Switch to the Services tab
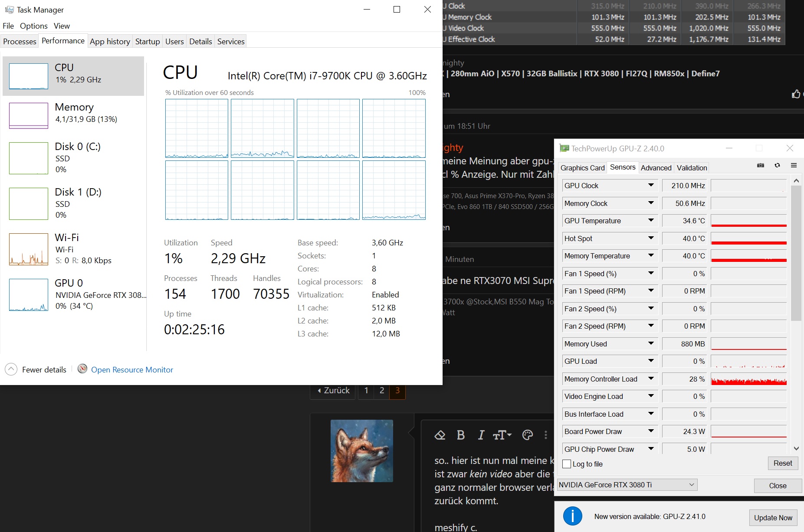Viewport: 804px width, 532px height. click(231, 42)
